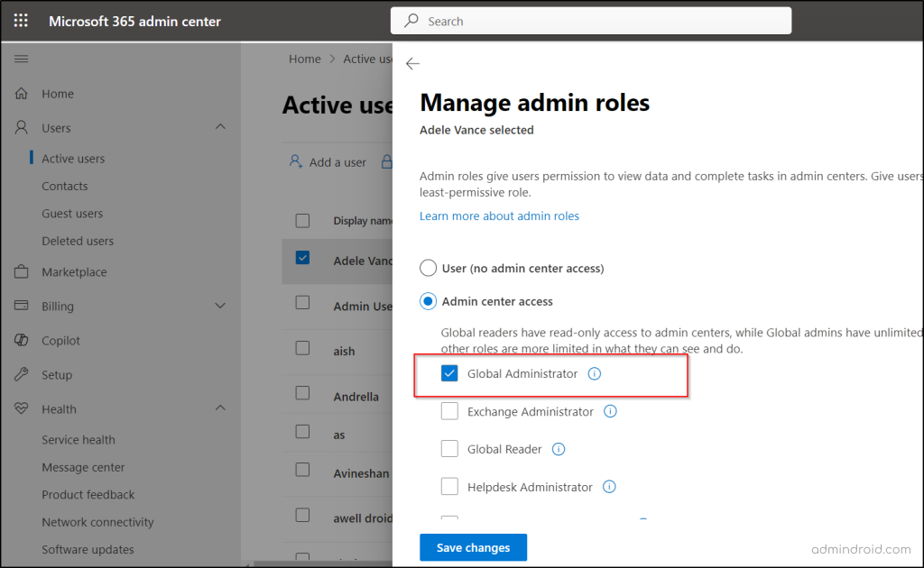The height and width of the screenshot is (568, 924).
Task: Open the Microsoft 365 app launcher waffle menu
Action: 21,20
